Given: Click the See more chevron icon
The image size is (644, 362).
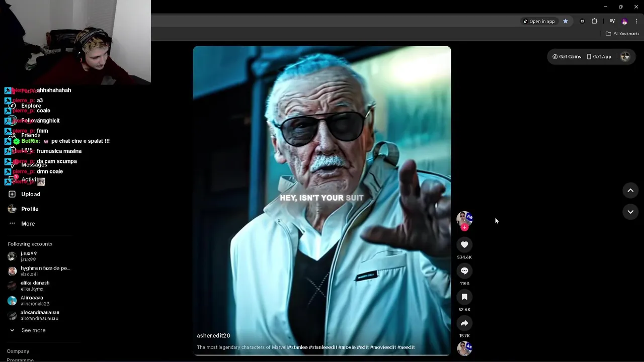Looking at the screenshot, I should pyautogui.click(x=12, y=330).
